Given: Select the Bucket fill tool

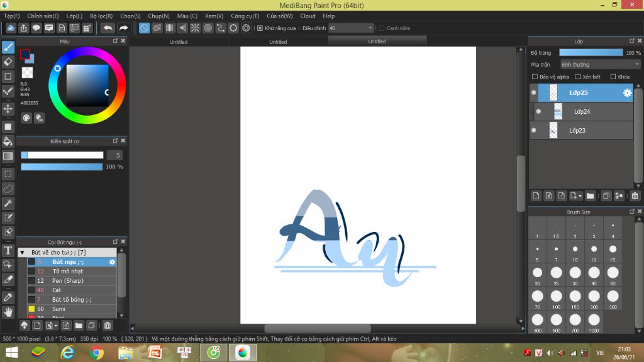Looking at the screenshot, I should [8, 141].
